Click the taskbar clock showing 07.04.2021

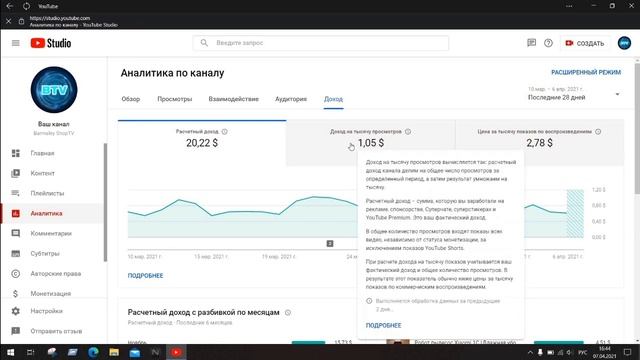click(604, 353)
